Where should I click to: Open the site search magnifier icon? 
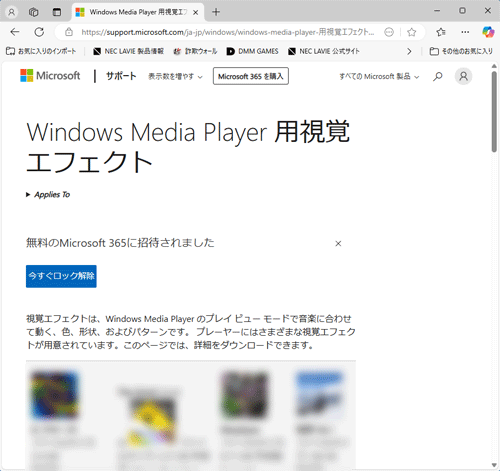(438, 76)
